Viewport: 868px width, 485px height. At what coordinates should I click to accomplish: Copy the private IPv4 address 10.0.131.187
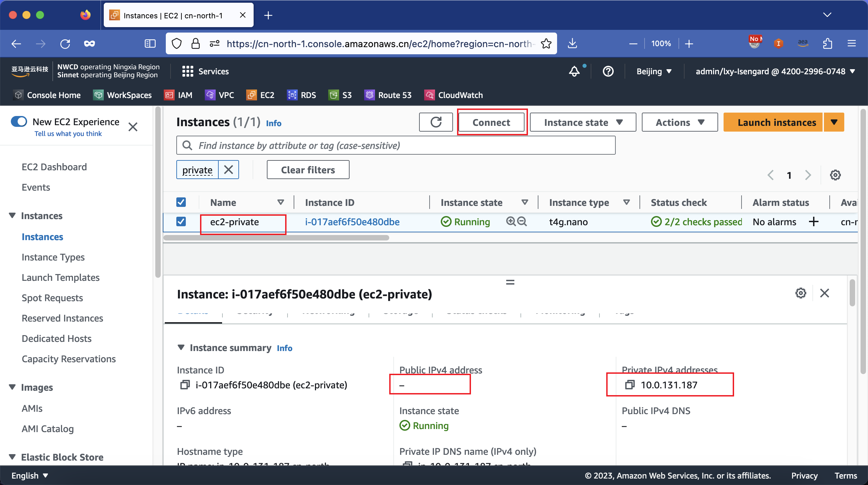click(630, 385)
